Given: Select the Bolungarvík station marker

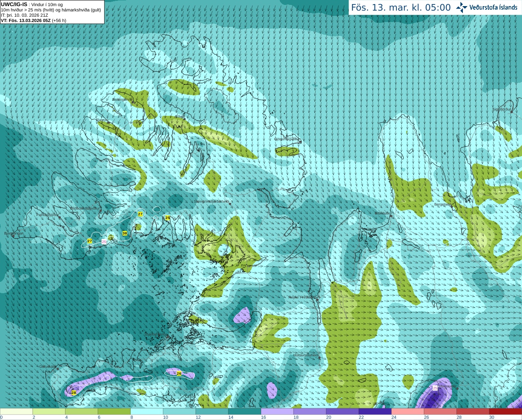Looking at the screenshot, I should [132, 102].
